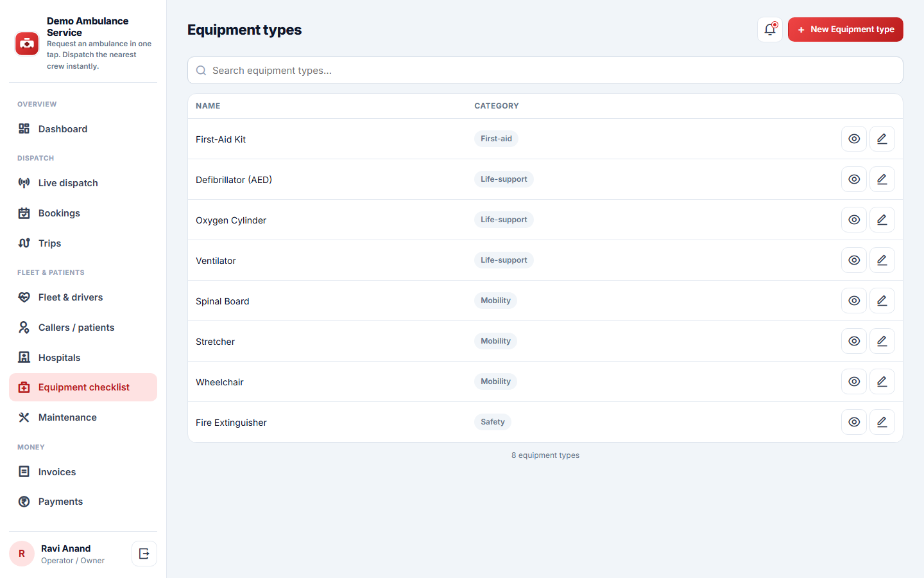Edit the Fire Extinguisher entry

pyautogui.click(x=882, y=422)
